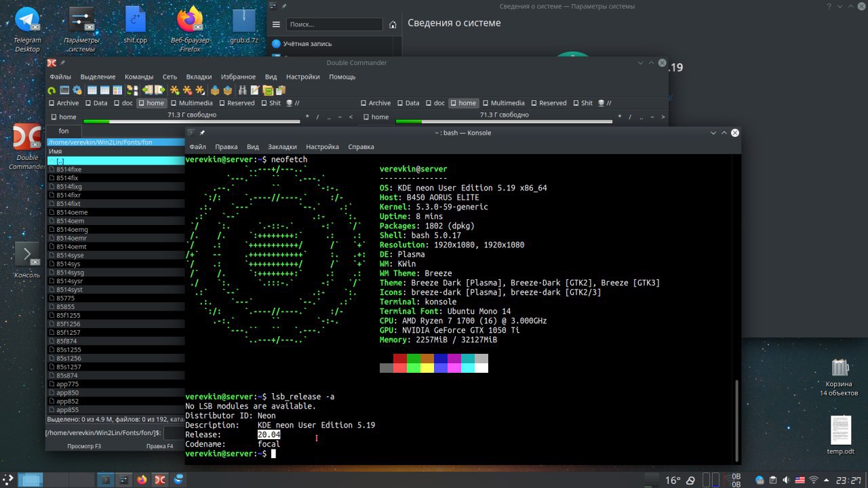This screenshot has height=488, width=868.
Task: Click the Firefox icon in the taskbar
Action: click(x=142, y=480)
